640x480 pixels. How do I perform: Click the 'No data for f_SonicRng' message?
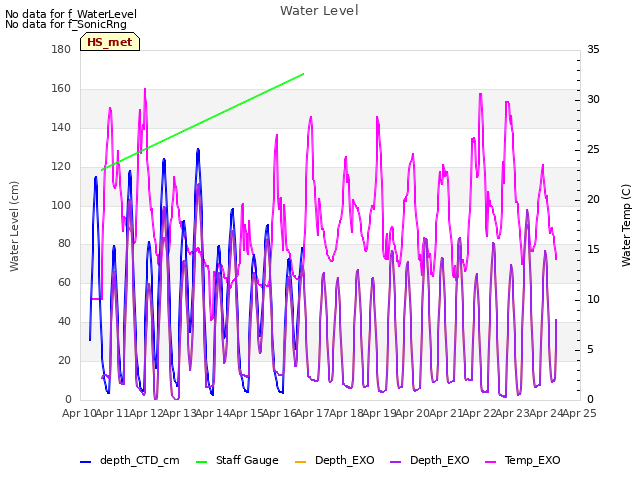click(66, 24)
